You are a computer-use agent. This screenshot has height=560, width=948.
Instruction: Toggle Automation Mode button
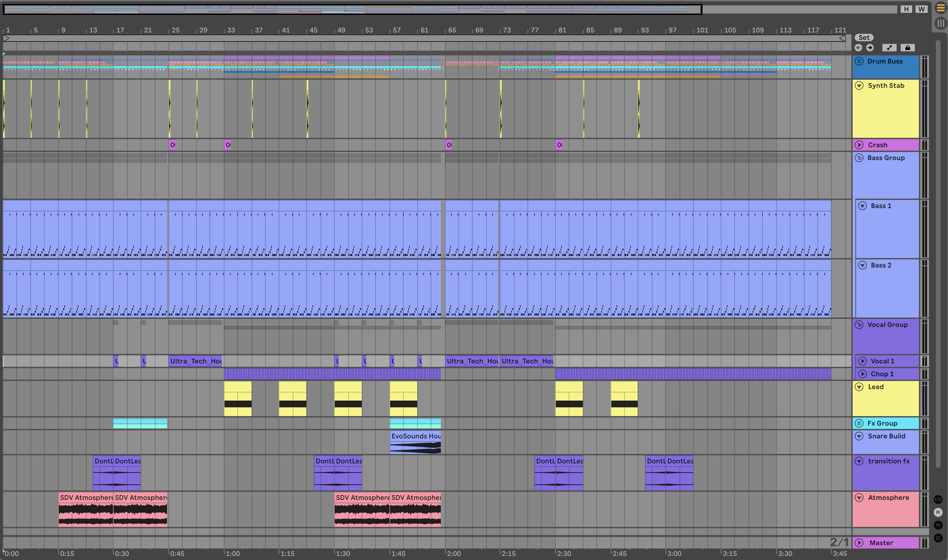pos(889,48)
